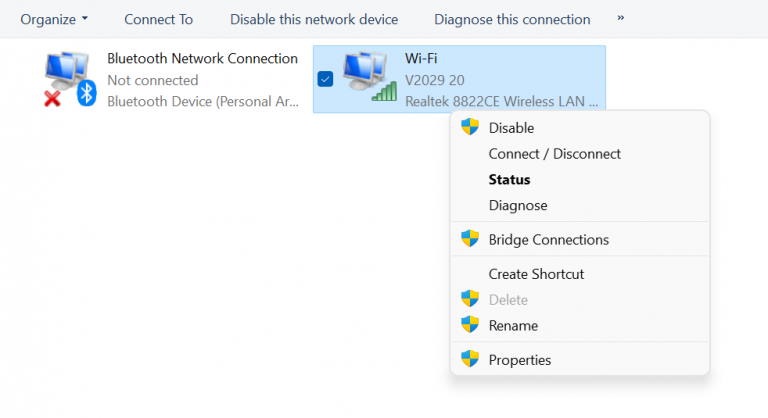
Task: Click the shield icon next to Properties
Action: [470, 359]
